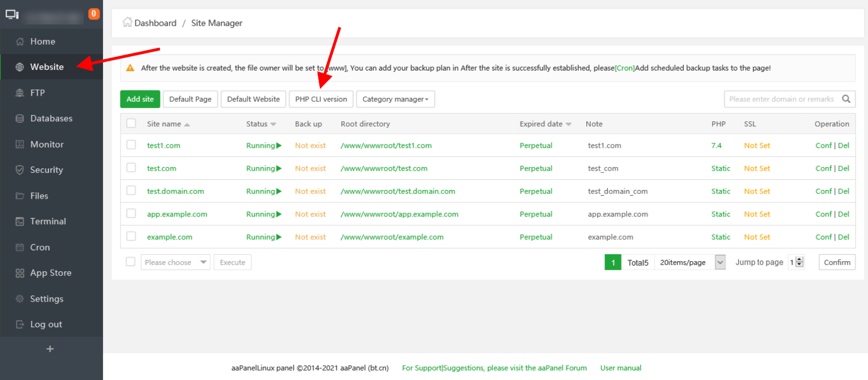Click the green Add site button
The width and height of the screenshot is (868, 380).
(x=140, y=99)
